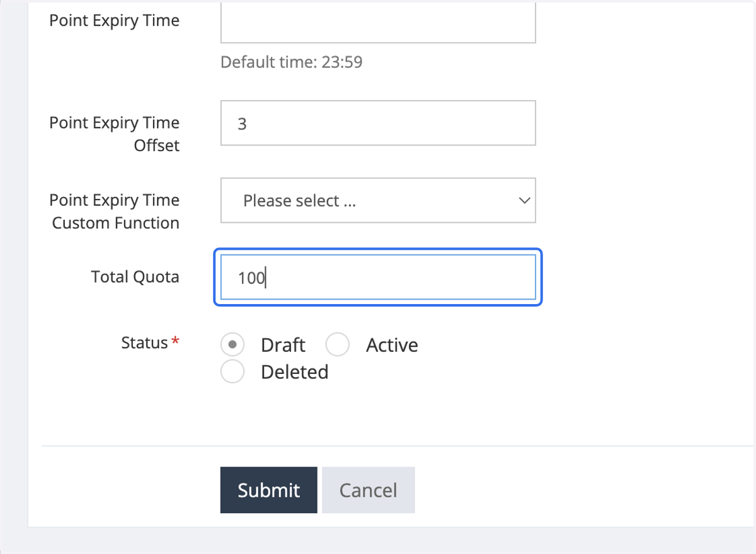
Task: Click the 'Total Quota' label
Action: [x=135, y=277]
